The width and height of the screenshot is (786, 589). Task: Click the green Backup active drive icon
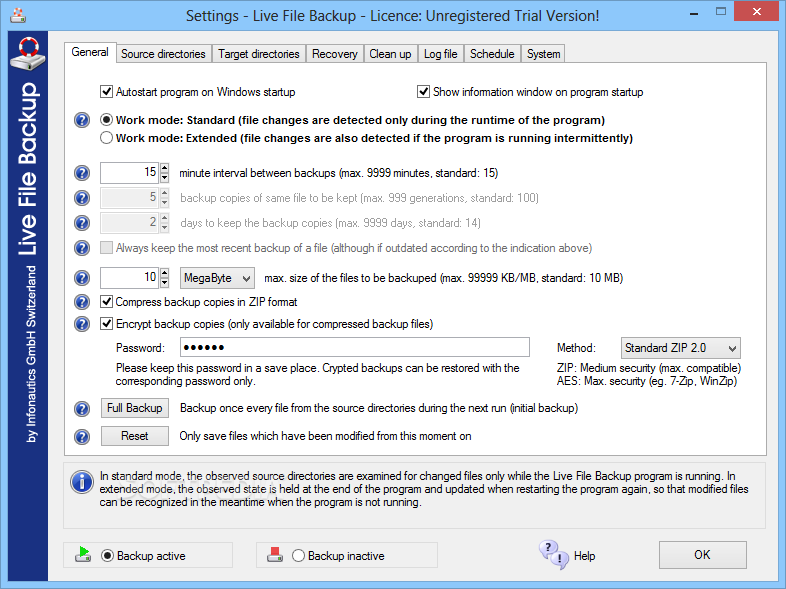[x=83, y=555]
